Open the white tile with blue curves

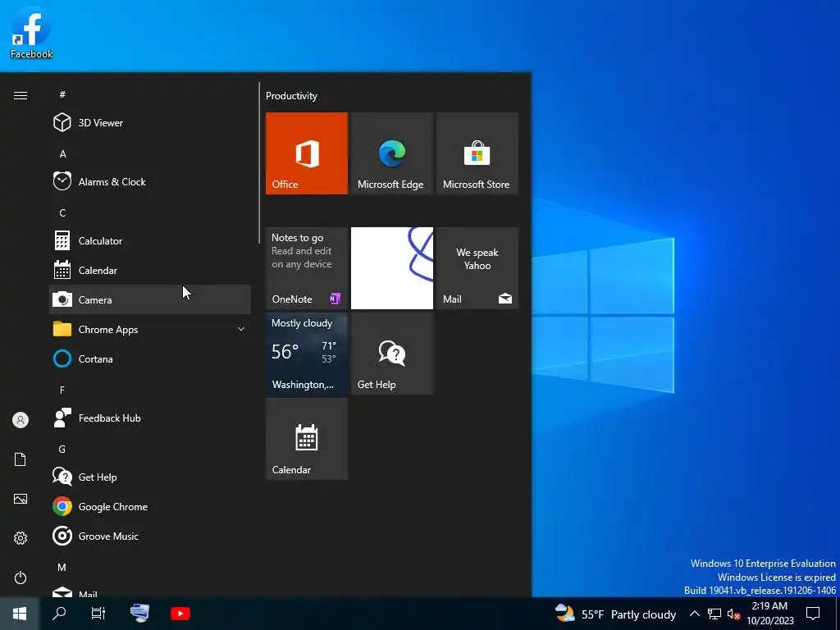[x=391, y=268]
